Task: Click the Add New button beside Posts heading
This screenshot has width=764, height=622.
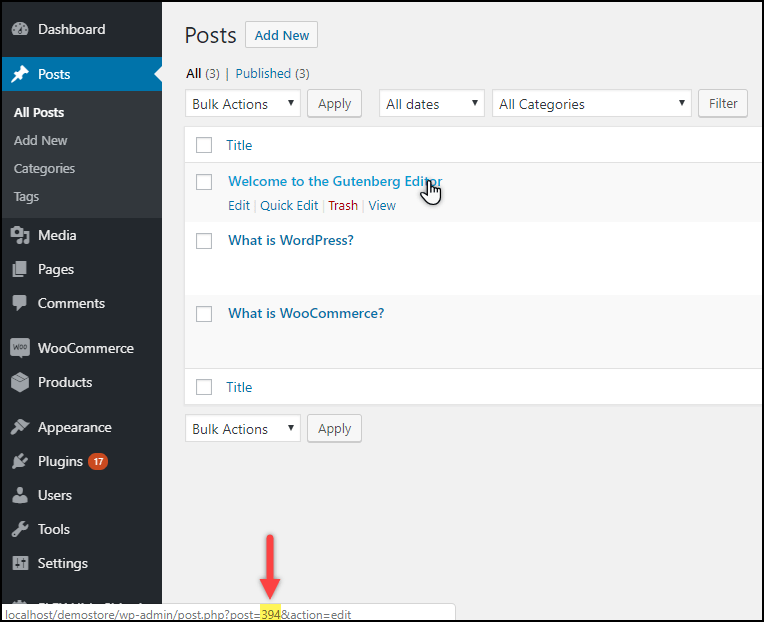Action: pyautogui.click(x=282, y=35)
